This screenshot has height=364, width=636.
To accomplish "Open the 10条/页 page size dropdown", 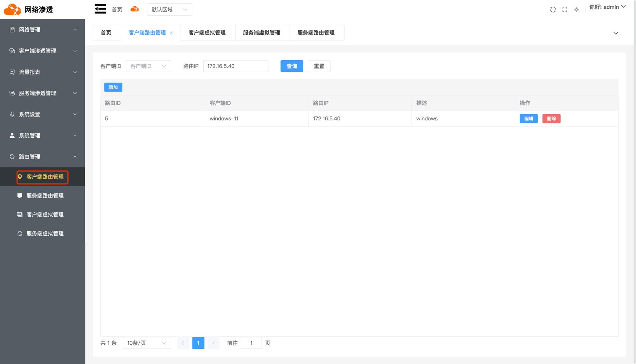I will (147, 343).
